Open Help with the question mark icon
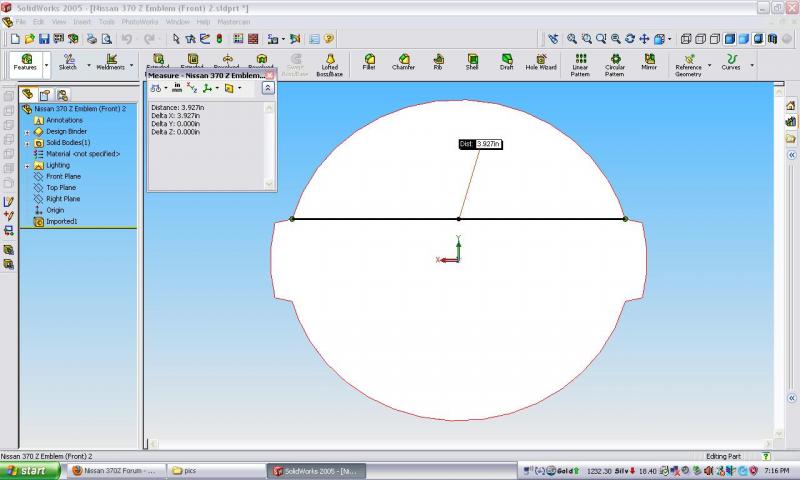Viewport: 800px width, 480px height. point(329,39)
